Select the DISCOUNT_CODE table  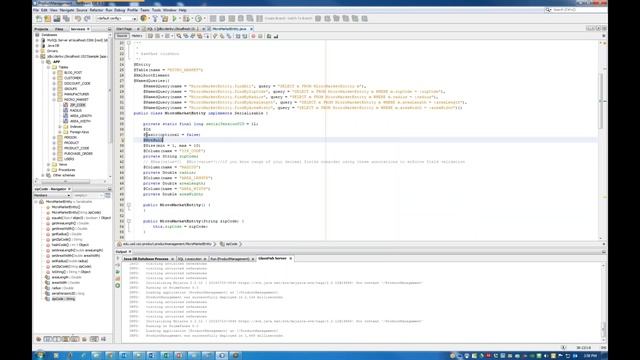pyautogui.click(x=77, y=83)
